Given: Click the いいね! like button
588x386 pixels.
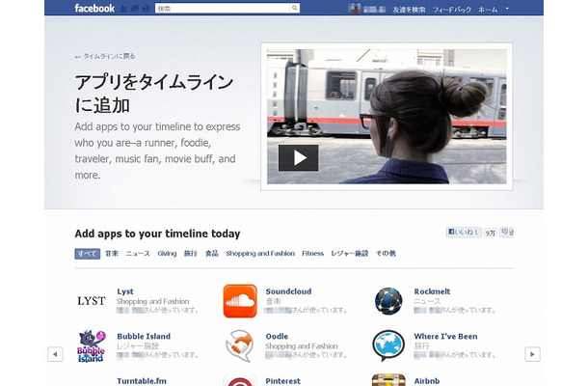Looking at the screenshot, I should [464, 232].
